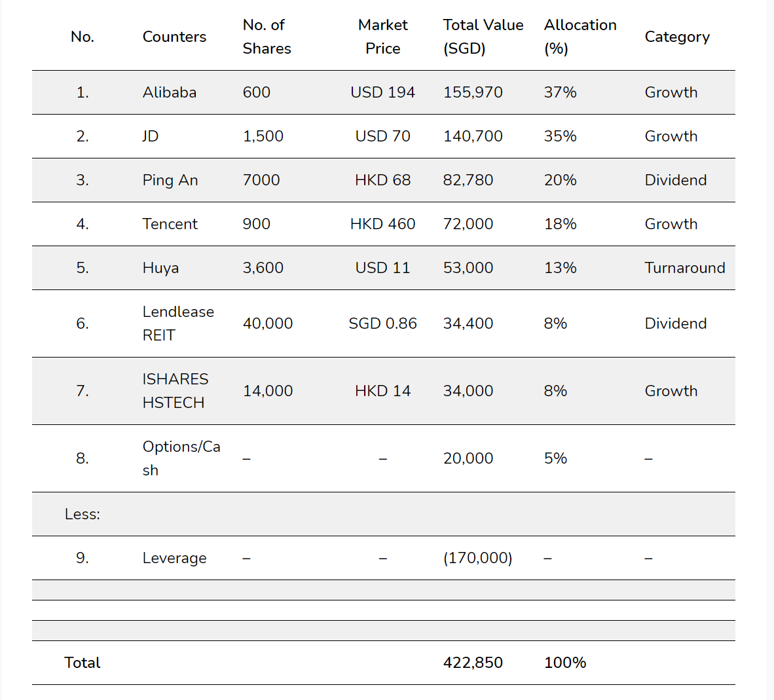Image resolution: width=774 pixels, height=700 pixels.
Task: Select Lendlease REIT share count 40,000
Action: pyautogui.click(x=268, y=323)
